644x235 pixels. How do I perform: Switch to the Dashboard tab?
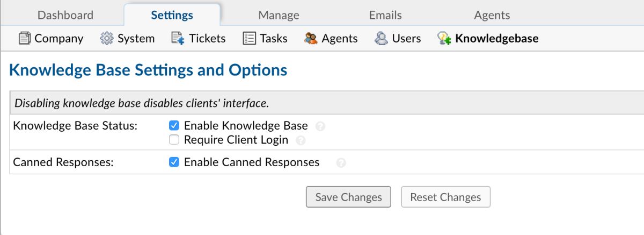pyautogui.click(x=65, y=15)
